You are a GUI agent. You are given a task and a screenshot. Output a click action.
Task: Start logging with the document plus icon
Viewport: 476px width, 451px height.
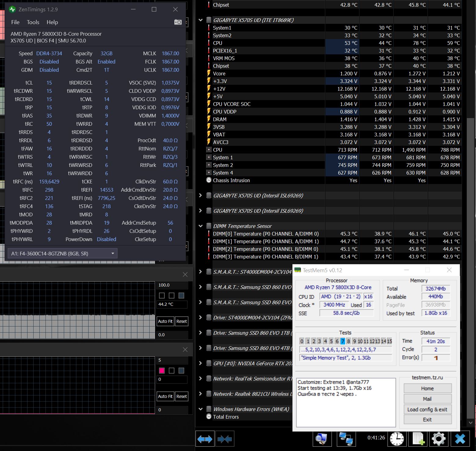(418, 439)
